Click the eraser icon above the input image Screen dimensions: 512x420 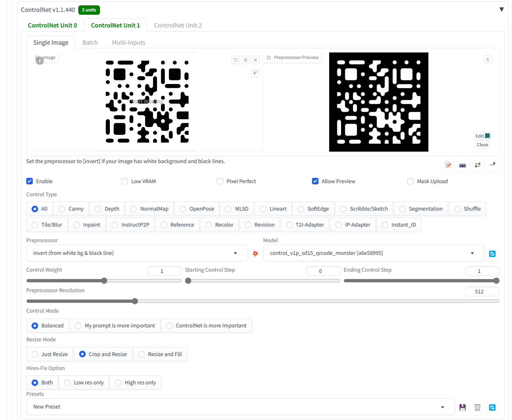click(x=246, y=60)
